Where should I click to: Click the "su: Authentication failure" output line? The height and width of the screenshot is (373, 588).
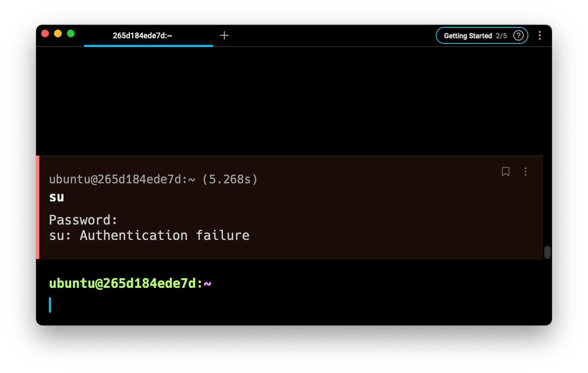pos(149,236)
